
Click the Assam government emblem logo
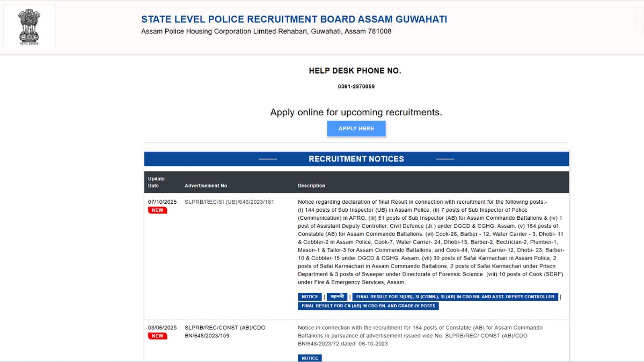[x=29, y=27]
